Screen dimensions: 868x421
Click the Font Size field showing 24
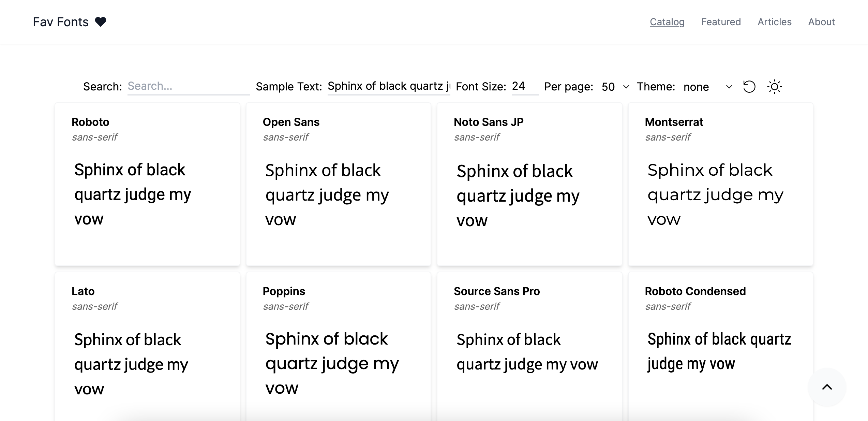pyautogui.click(x=524, y=86)
